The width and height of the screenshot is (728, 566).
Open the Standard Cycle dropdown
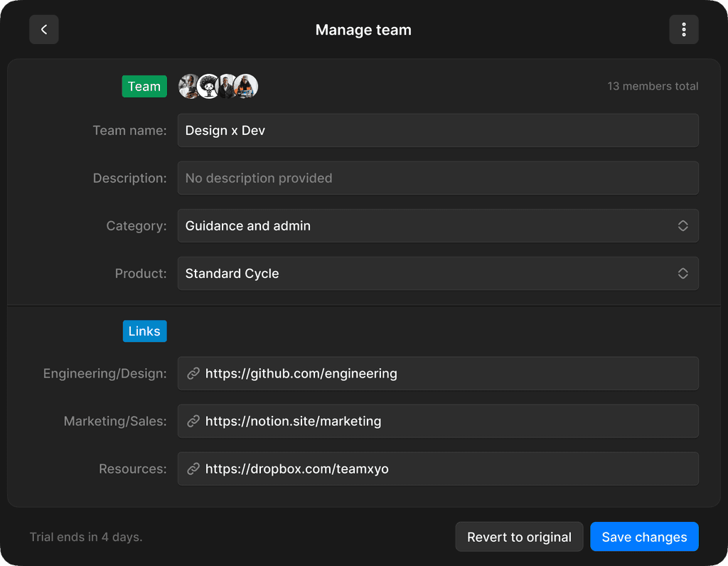[438, 274]
